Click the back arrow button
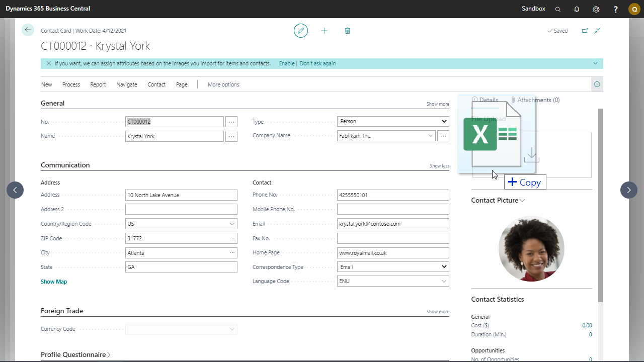 pyautogui.click(x=28, y=30)
